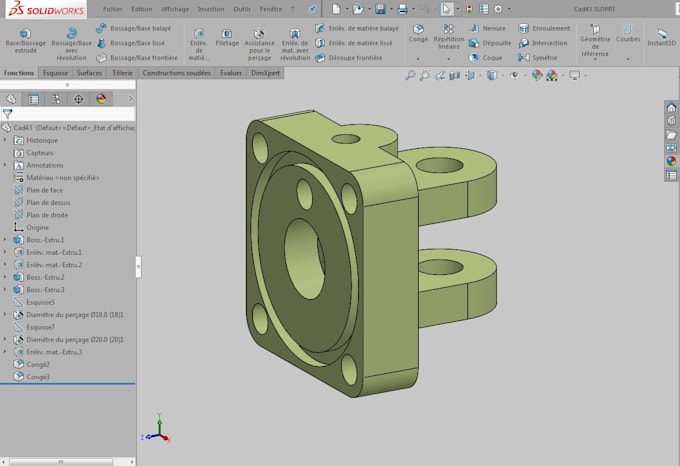The width and height of the screenshot is (680, 466).
Task: Open the Fichier menu
Action: pos(113,9)
